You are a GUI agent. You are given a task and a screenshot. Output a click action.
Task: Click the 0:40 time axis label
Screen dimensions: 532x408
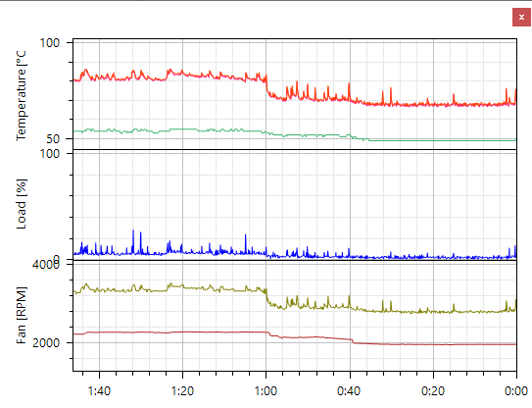[x=349, y=391]
